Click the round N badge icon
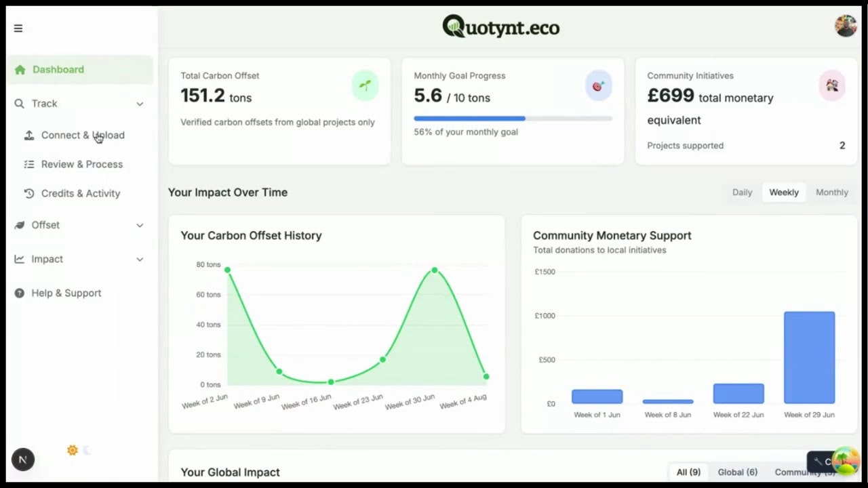Image resolution: width=868 pixels, height=488 pixels. 22,460
